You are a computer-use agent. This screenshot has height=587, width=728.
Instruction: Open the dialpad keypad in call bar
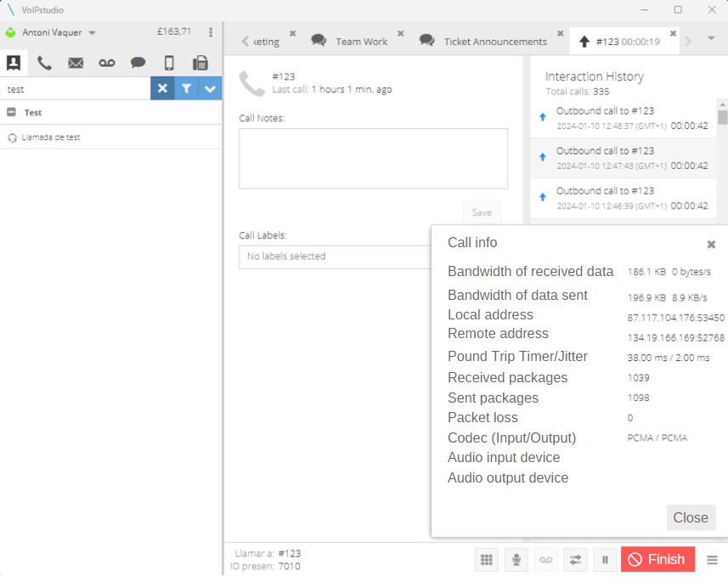pos(487,559)
